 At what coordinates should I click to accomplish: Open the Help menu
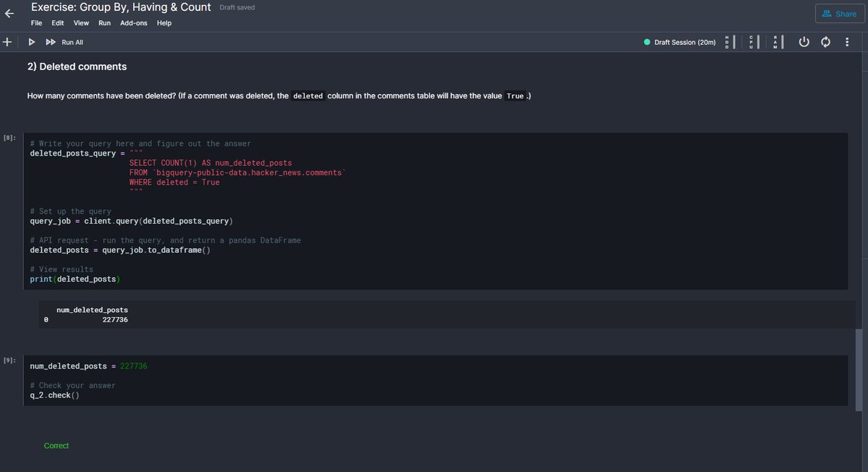(164, 23)
